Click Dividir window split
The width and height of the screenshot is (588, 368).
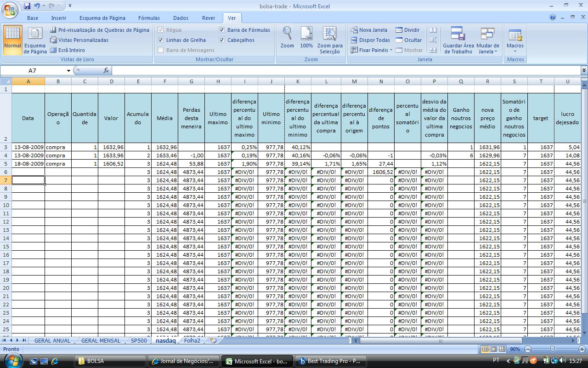coord(407,30)
